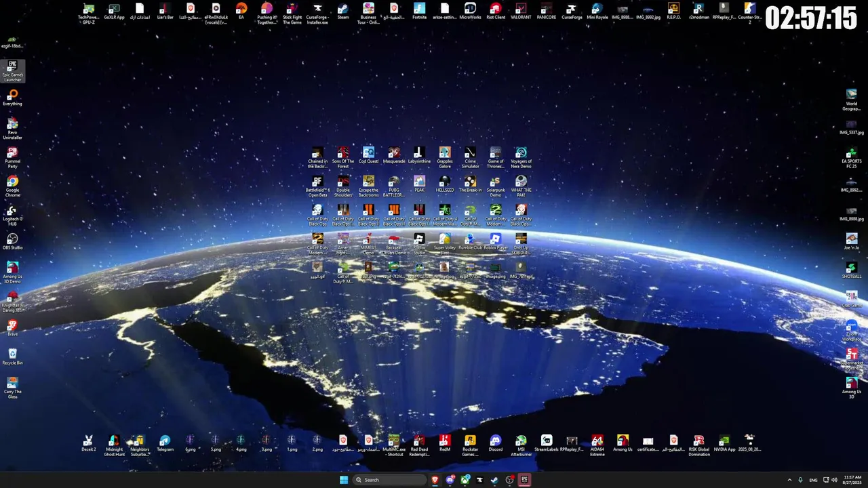Open the Windows Start menu

point(344,480)
